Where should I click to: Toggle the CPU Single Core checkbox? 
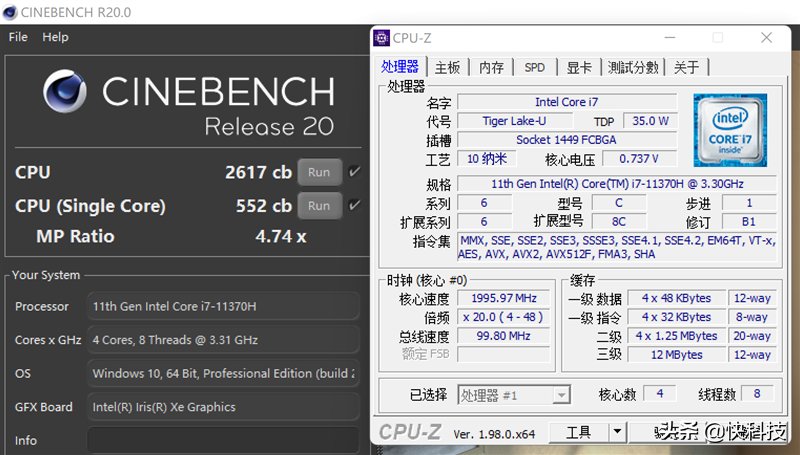click(354, 205)
